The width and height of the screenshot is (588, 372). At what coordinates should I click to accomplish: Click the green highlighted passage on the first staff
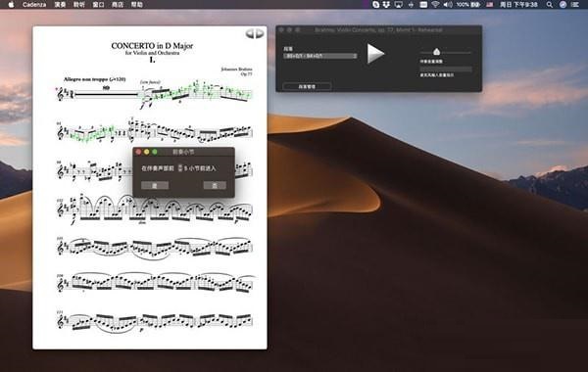196,93
